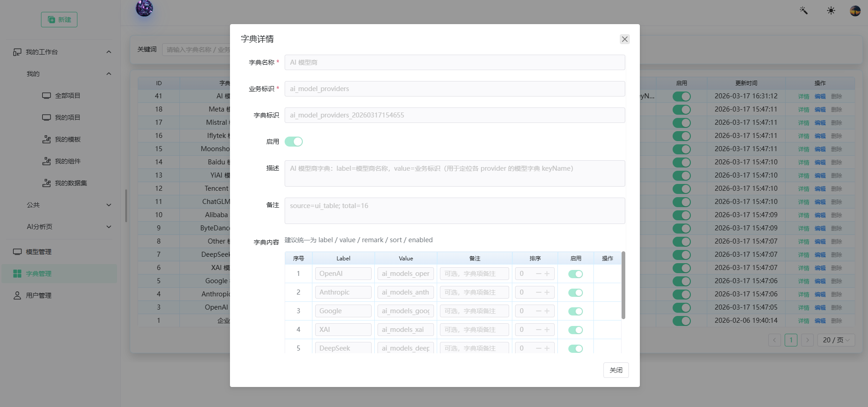
Task: Click the 我的数据集 icon
Action: pos(46,183)
